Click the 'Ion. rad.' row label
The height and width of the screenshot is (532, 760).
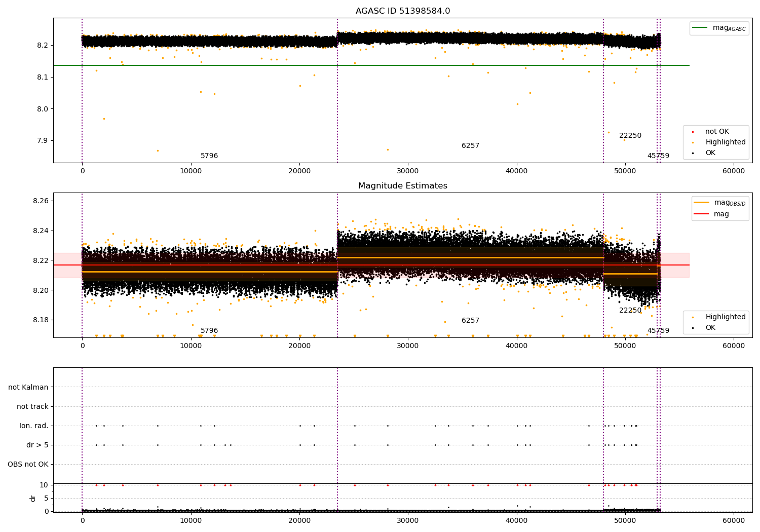pos(34,426)
